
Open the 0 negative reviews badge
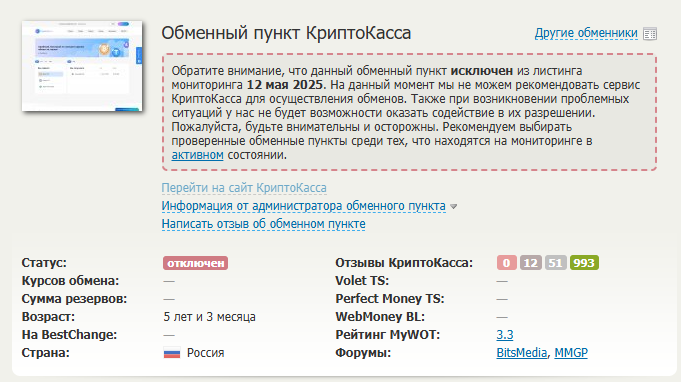click(506, 263)
